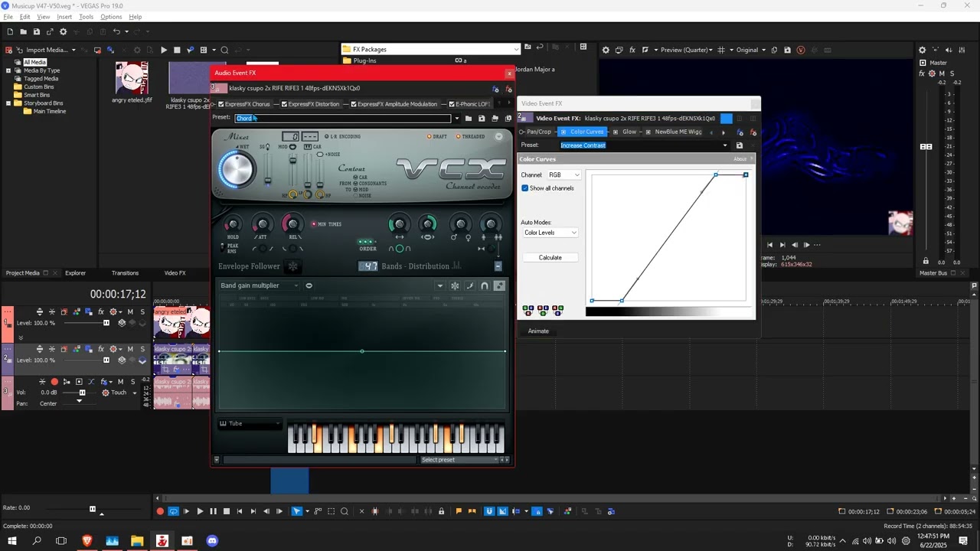
Task: Click the large VCX Mixer knob
Action: pyautogui.click(x=237, y=170)
